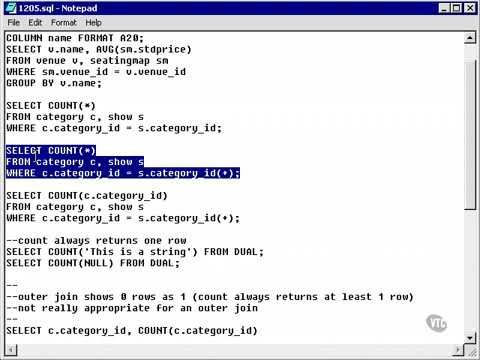Image resolution: width=480 pixels, height=360 pixels.
Task: Click 'SELECT c.category_id, COUNT(c.category_id)' line
Action: [x=132, y=331]
